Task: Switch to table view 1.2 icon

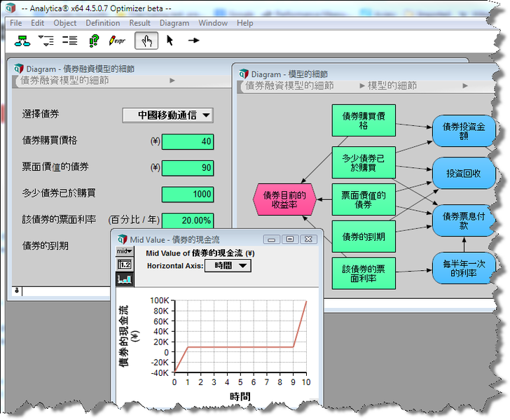Action: pyautogui.click(x=125, y=265)
